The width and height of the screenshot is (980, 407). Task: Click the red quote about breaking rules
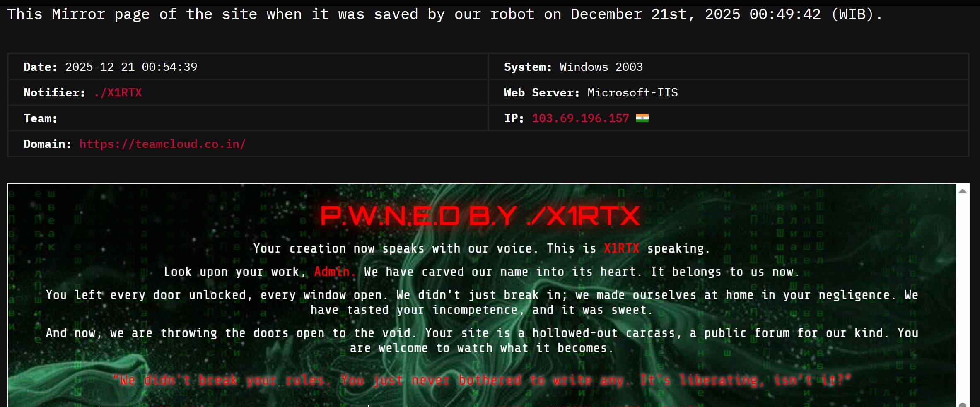tap(482, 380)
